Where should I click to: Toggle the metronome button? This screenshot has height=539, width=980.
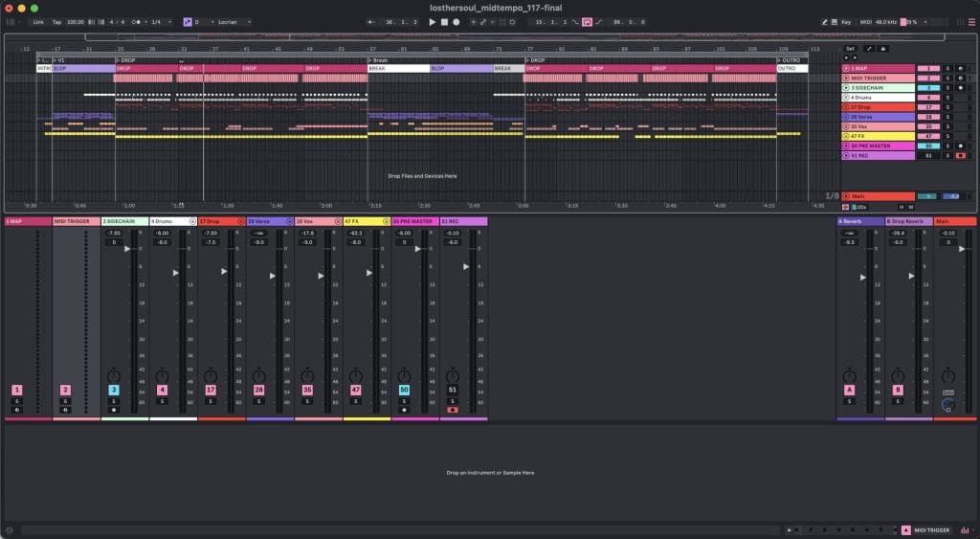136,21
